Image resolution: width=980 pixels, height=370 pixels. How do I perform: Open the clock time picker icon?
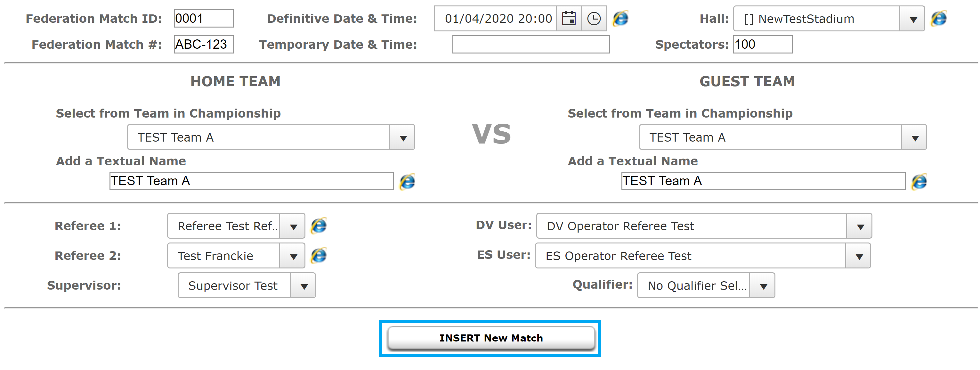tap(594, 18)
